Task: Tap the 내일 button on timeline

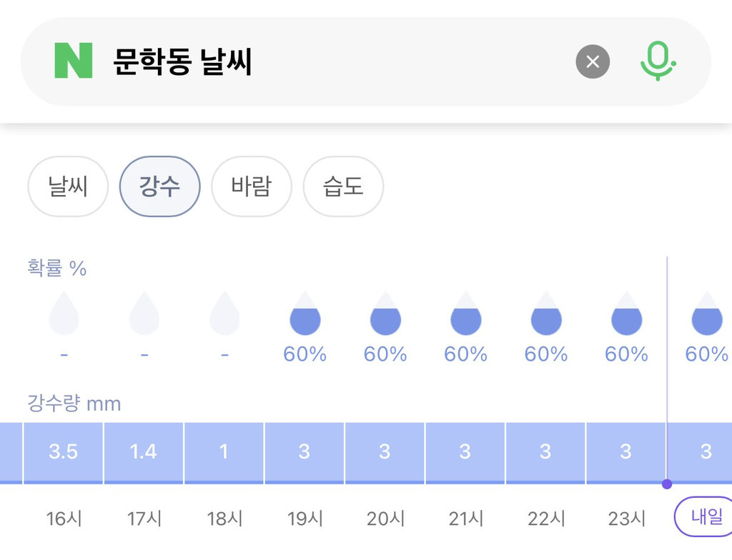Action: coord(705,516)
